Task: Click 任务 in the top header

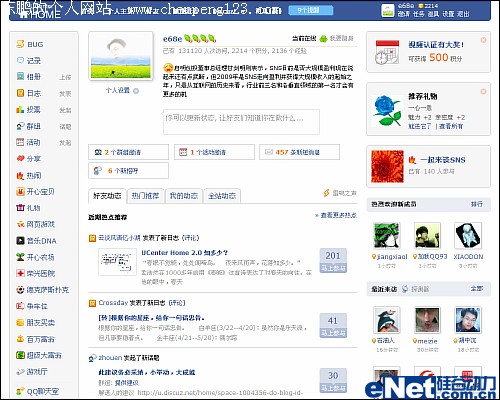Action: [418, 14]
